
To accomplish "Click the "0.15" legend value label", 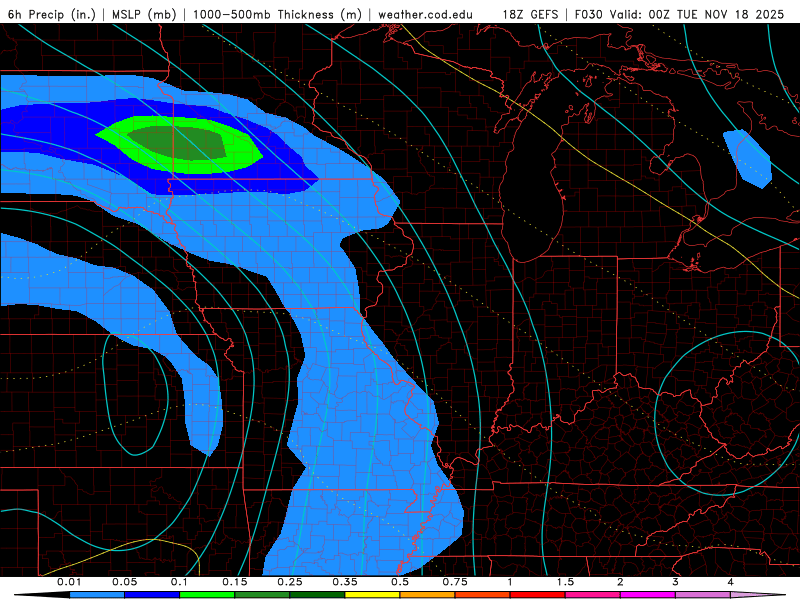I will (235, 582).
